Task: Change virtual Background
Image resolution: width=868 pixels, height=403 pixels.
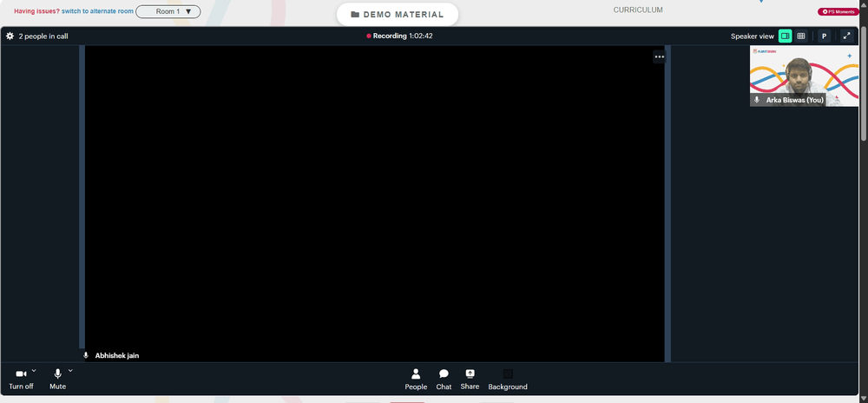Action: coord(508,380)
